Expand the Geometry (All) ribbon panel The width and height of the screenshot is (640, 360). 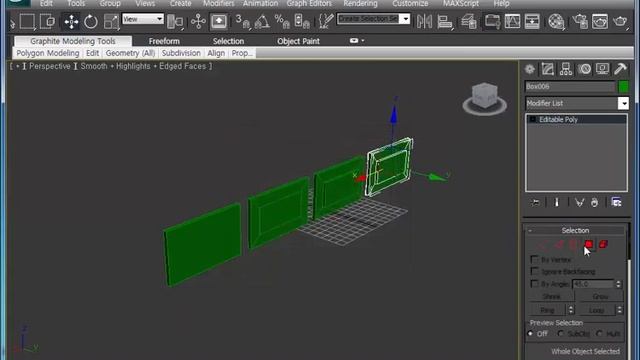point(130,53)
